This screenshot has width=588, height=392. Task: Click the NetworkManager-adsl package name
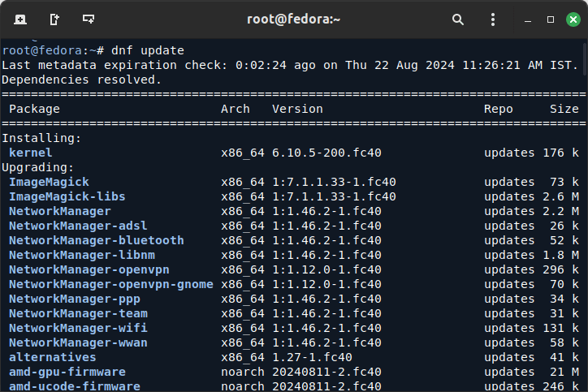[78, 226]
